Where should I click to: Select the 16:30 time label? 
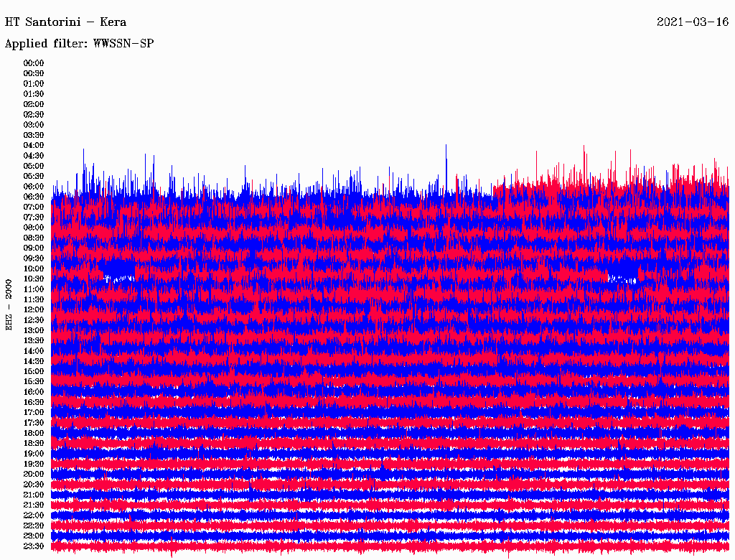click(34, 403)
